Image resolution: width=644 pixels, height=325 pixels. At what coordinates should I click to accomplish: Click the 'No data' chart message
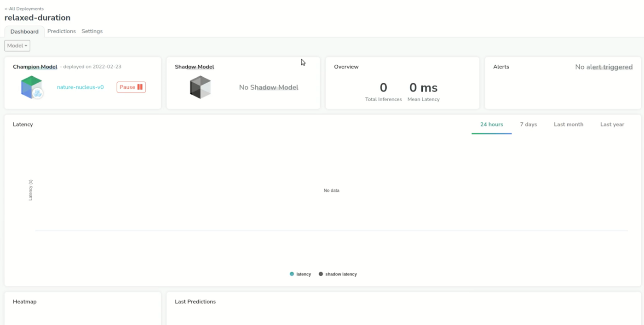332,190
